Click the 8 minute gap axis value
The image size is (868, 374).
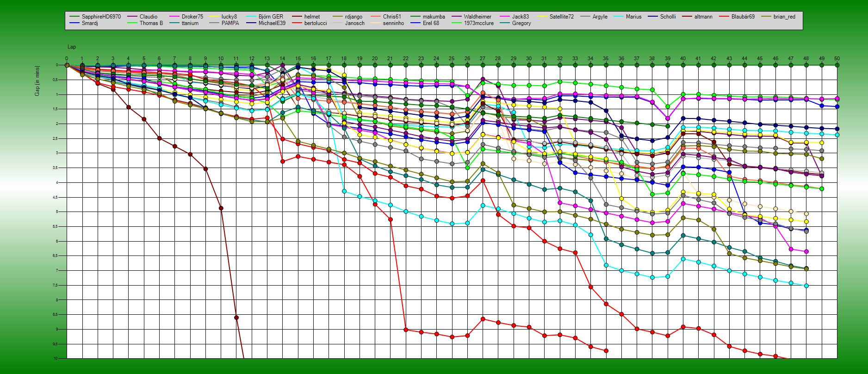[56, 299]
